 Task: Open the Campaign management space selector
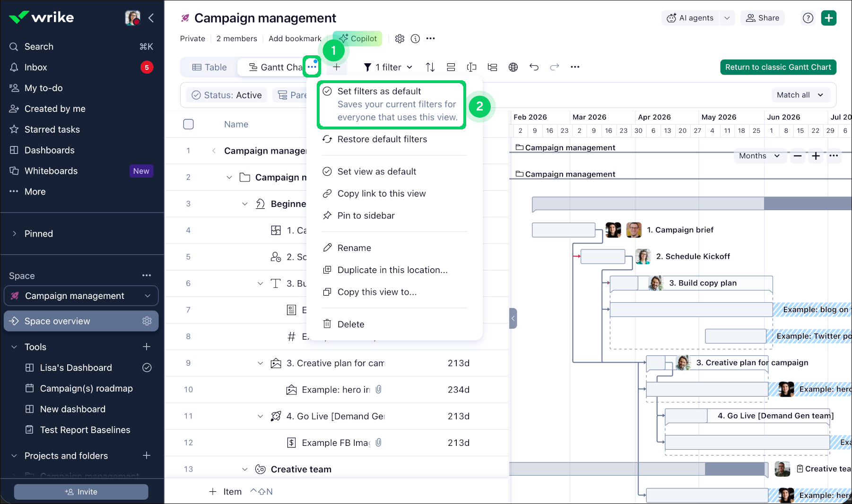point(81,296)
